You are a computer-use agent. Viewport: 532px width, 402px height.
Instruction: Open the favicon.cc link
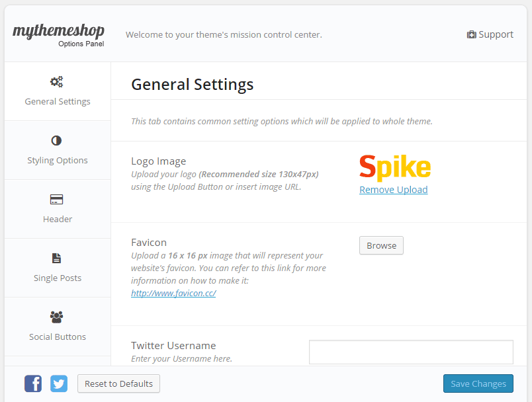[x=173, y=293]
